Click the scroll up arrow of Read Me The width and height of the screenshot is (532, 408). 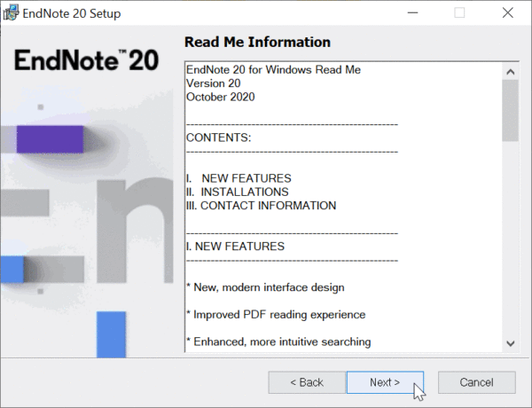[x=511, y=72]
